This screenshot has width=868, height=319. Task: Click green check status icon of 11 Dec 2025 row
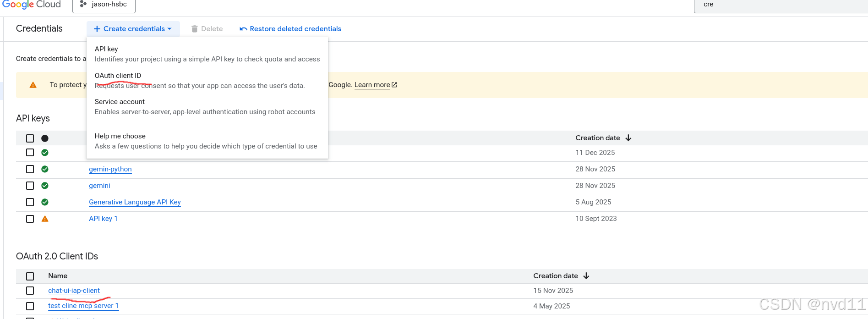coord(45,153)
